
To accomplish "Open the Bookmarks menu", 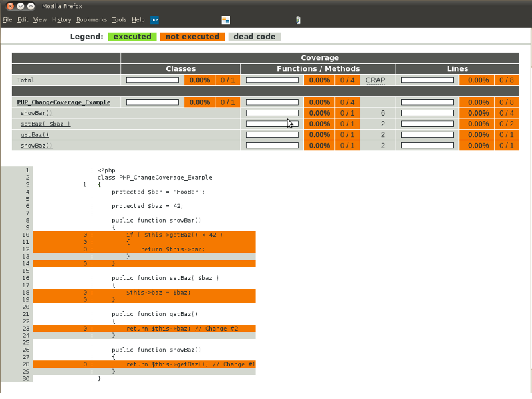I will [92, 19].
